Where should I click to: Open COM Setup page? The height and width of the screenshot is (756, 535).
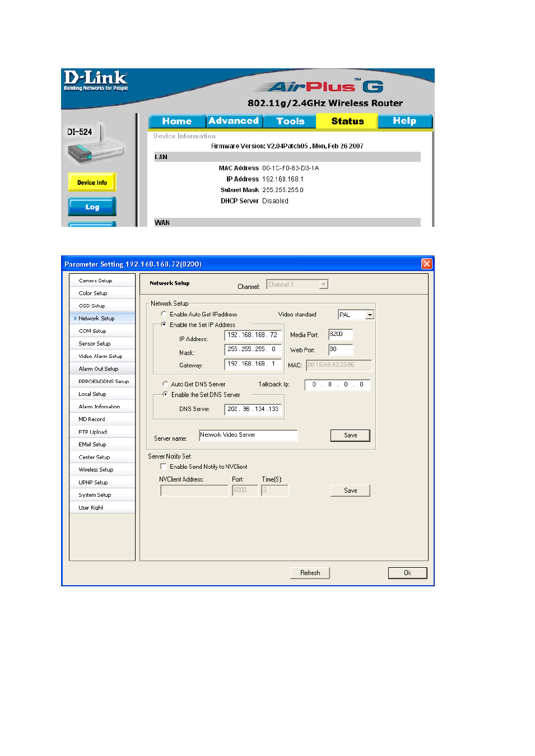click(102, 331)
